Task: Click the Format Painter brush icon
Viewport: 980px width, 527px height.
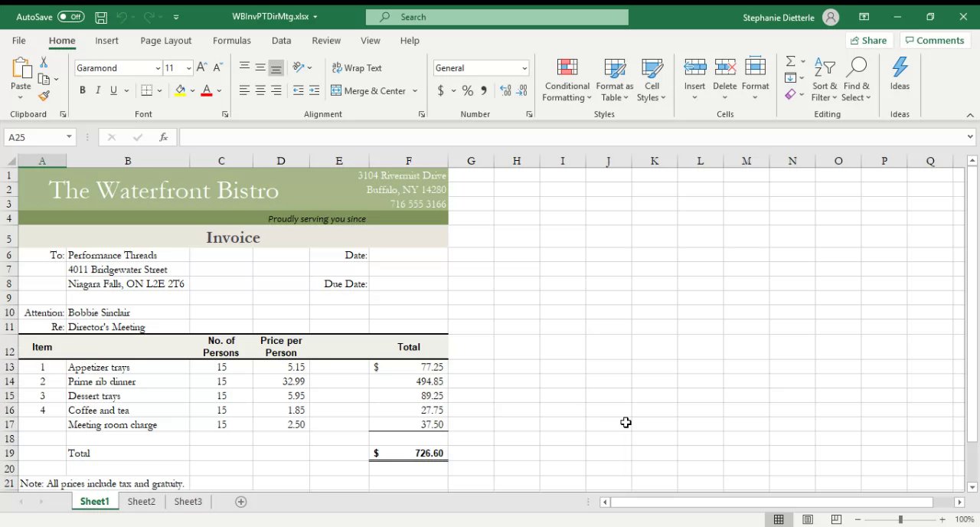Action: [x=44, y=96]
